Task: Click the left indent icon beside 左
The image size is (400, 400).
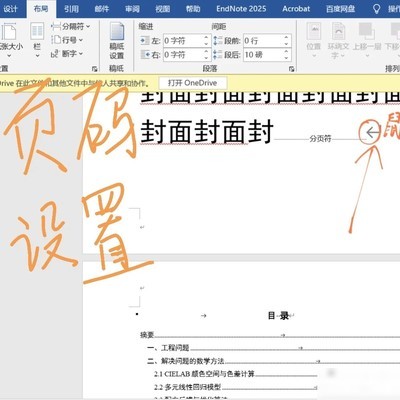Action: point(145,41)
